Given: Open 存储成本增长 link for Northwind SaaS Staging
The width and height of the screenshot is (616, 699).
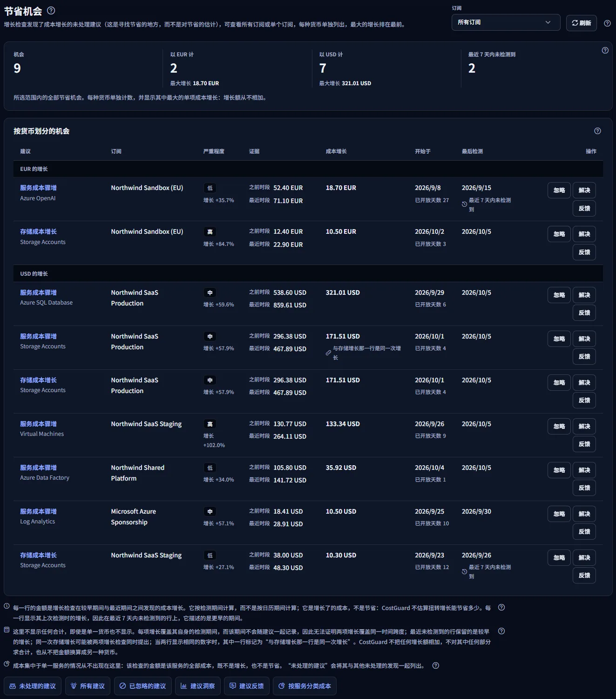Looking at the screenshot, I should pyautogui.click(x=38, y=555).
